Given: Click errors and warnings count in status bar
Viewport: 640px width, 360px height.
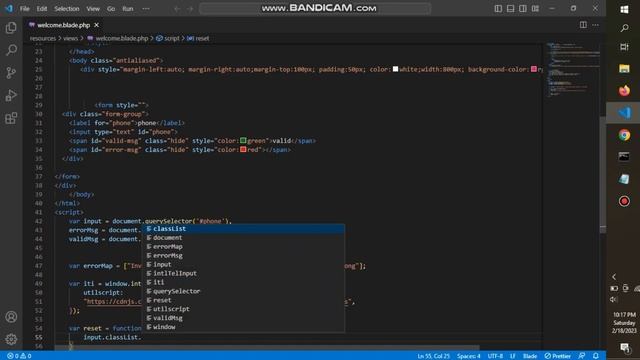Looking at the screenshot, I should (19, 356).
